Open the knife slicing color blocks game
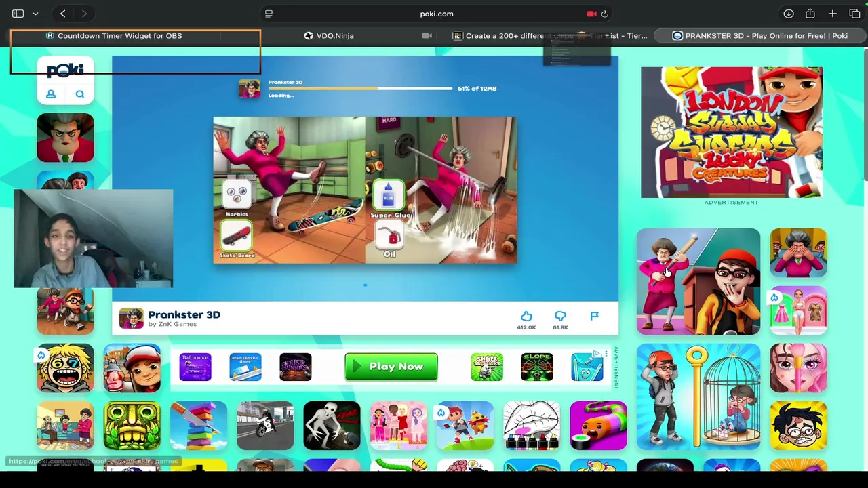868x488 pixels. pyautogui.click(x=199, y=426)
